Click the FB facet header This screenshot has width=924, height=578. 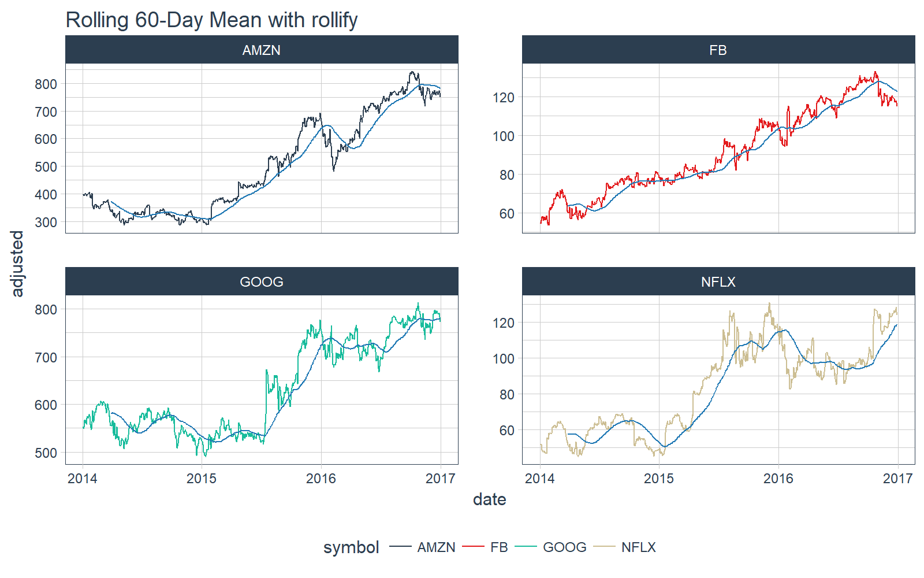pos(718,50)
